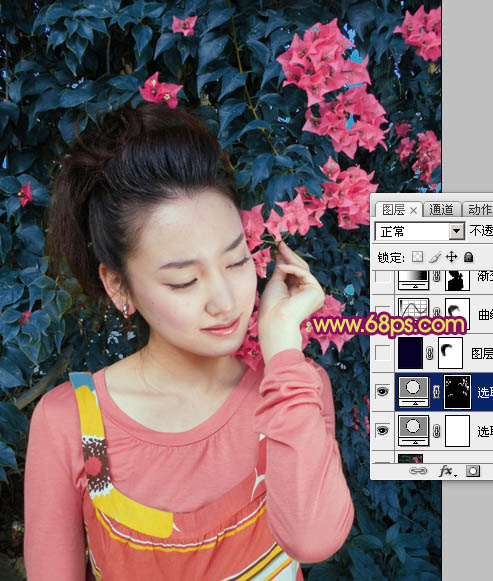Screen dimensions: 493x581
Task: Click the lock position move icon
Action: [x=452, y=257]
